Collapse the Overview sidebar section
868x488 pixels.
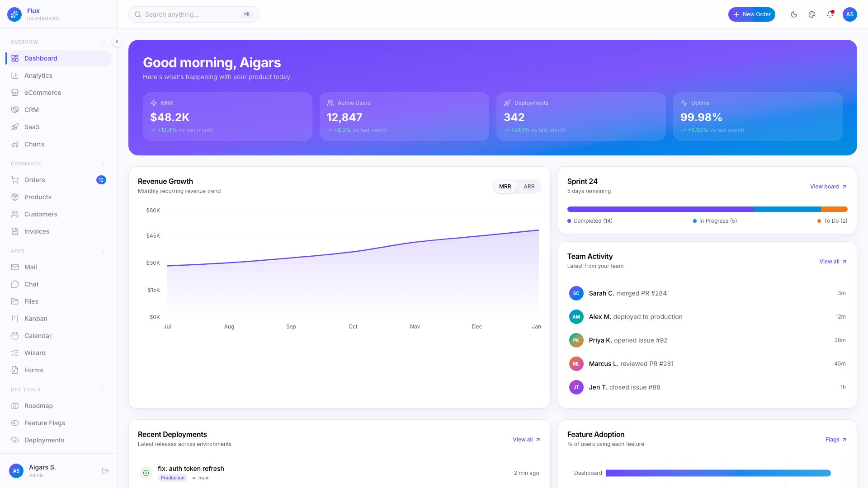[104, 42]
